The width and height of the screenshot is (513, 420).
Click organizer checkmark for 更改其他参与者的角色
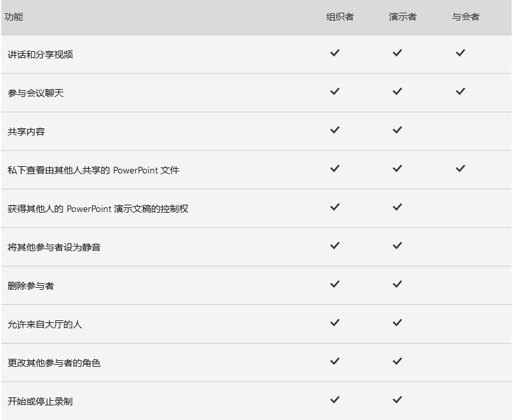point(335,361)
